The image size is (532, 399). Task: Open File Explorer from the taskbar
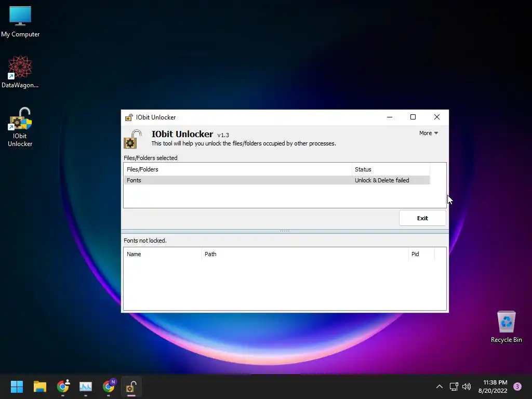coord(39,387)
